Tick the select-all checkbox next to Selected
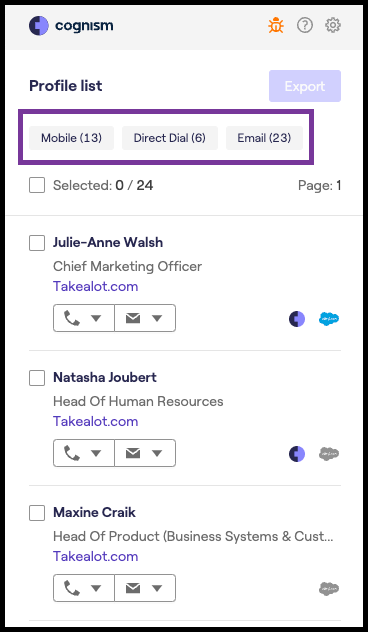This screenshot has width=368, height=632. pyautogui.click(x=37, y=185)
